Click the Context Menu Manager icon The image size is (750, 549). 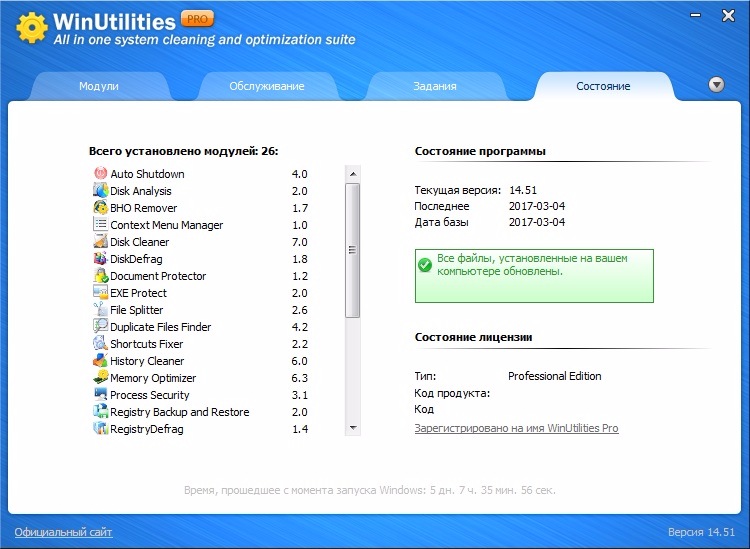(x=100, y=224)
